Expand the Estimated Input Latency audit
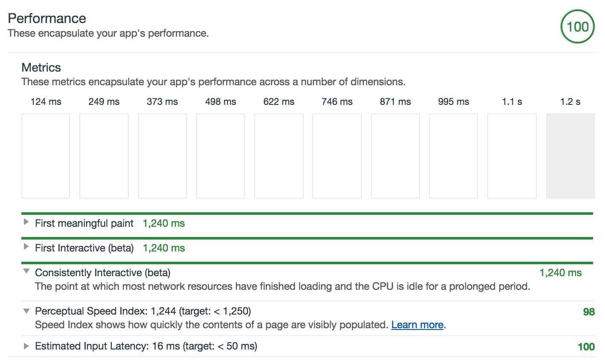 (x=26, y=346)
